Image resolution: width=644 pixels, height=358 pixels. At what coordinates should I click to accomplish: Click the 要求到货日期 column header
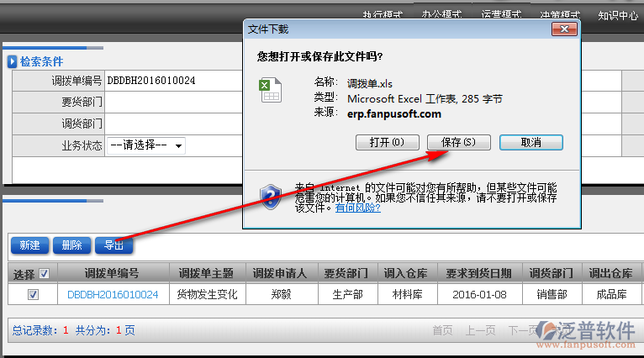480,273
